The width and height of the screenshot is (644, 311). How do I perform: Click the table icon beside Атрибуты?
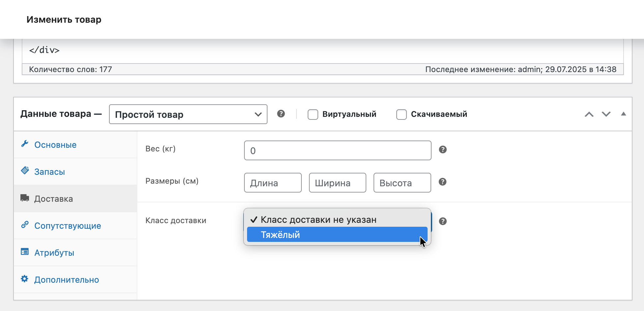25,252
